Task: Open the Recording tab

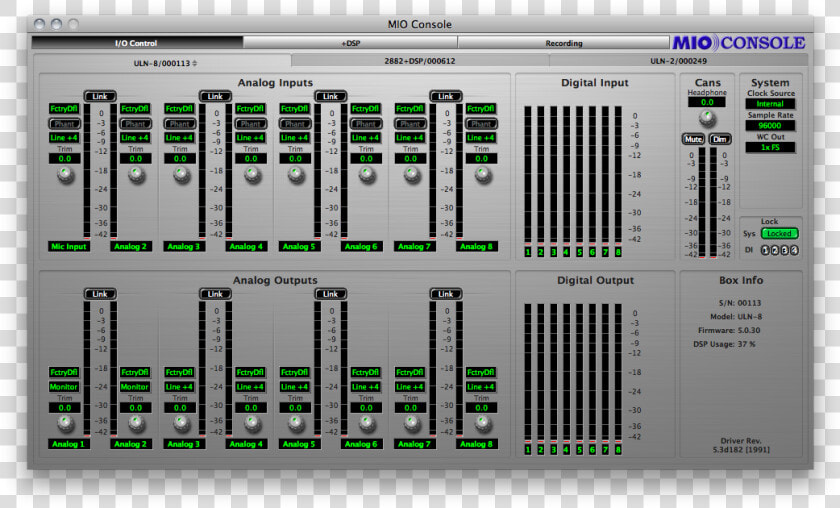Action: 564,43
